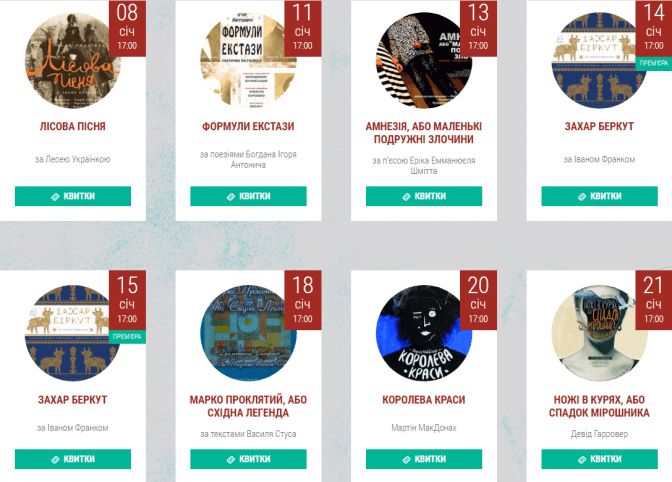Click the 08 січ 17:00 date badge
Viewport: 672px width, 482px height.
pyautogui.click(x=127, y=28)
